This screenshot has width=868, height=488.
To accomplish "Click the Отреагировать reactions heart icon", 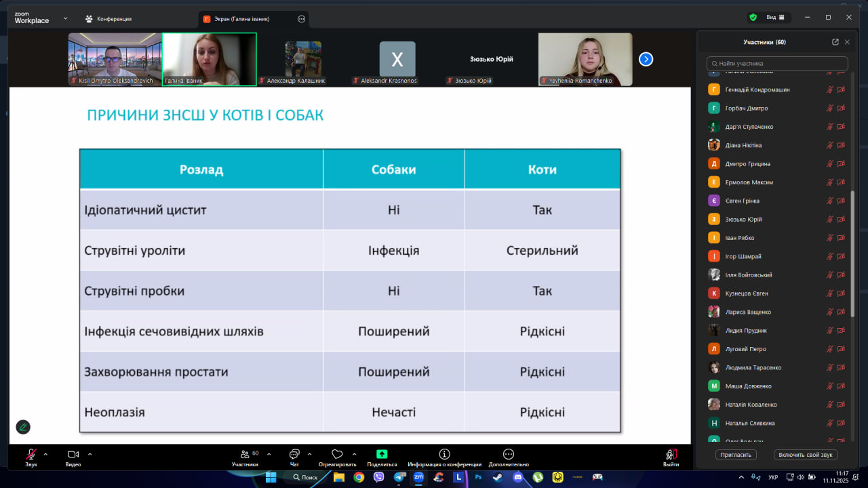I will [x=337, y=454].
